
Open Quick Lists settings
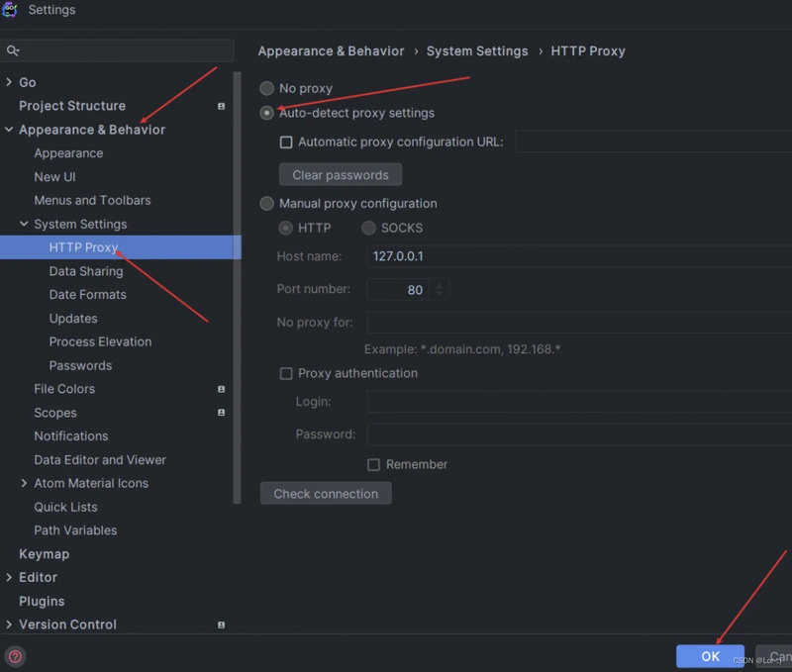tap(65, 507)
